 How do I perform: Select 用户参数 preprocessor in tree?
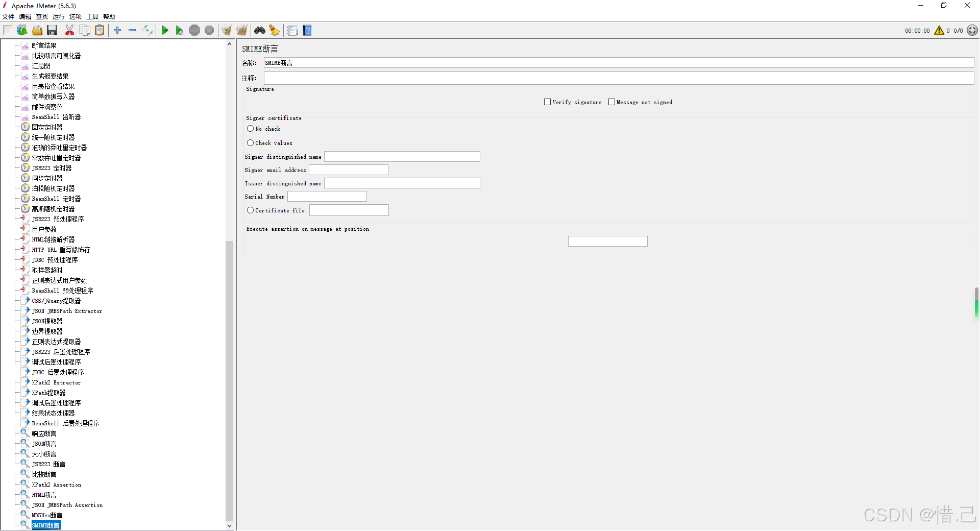pos(44,229)
